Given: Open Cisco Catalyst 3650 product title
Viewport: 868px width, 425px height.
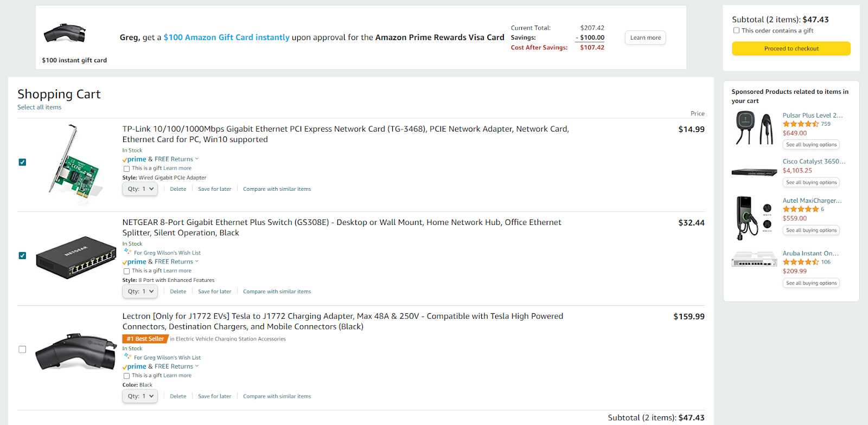Looking at the screenshot, I should coord(814,162).
